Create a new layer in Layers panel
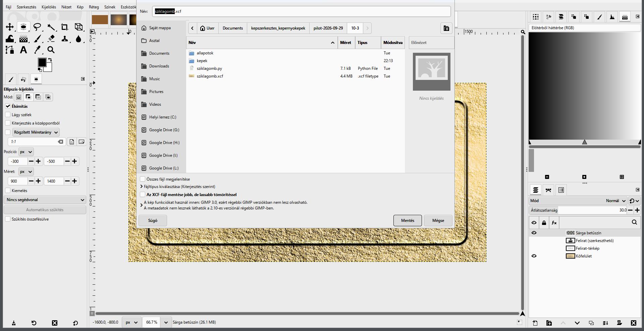Screen dimensions: 644x331 535,323
